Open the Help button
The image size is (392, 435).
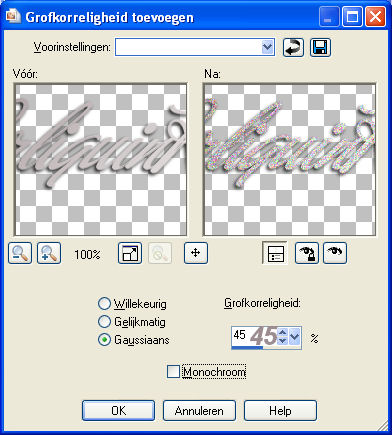click(280, 411)
